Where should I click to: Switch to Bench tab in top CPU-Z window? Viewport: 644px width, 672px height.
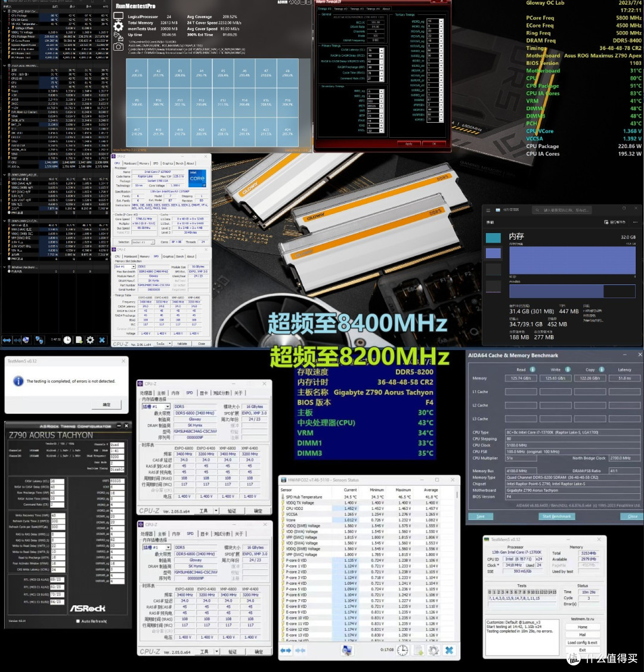(x=179, y=163)
